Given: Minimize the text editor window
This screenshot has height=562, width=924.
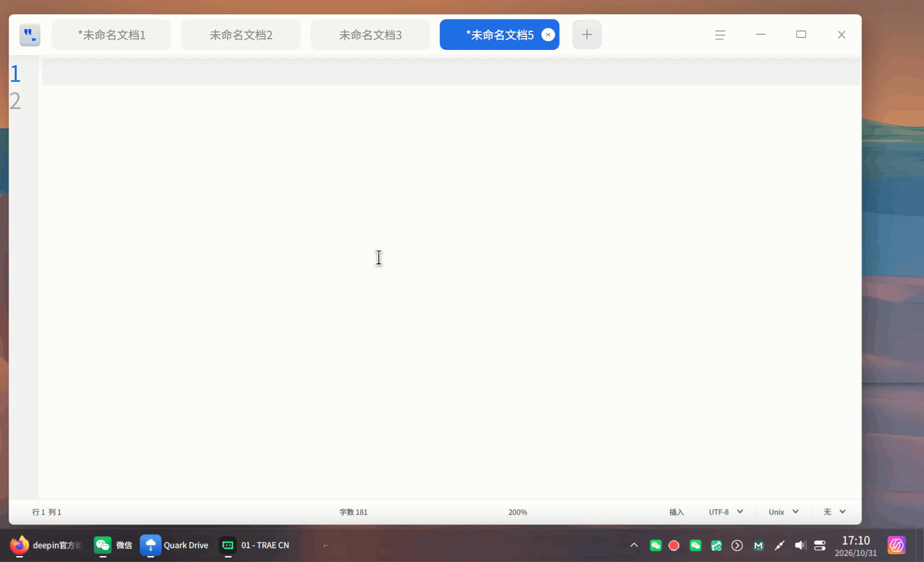Looking at the screenshot, I should coord(760,35).
